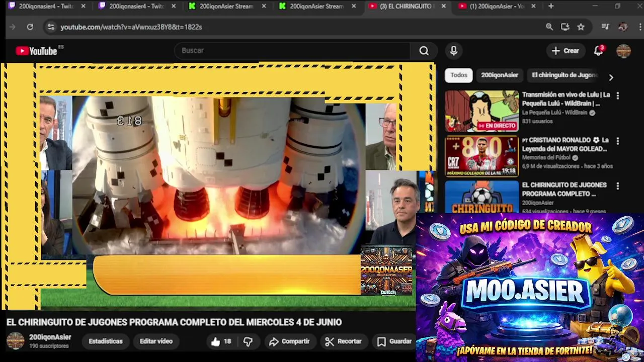Open 'CRISTIANO RONALDO La Leyenda' video title
This screenshot has height=362, width=644.
pos(565,145)
